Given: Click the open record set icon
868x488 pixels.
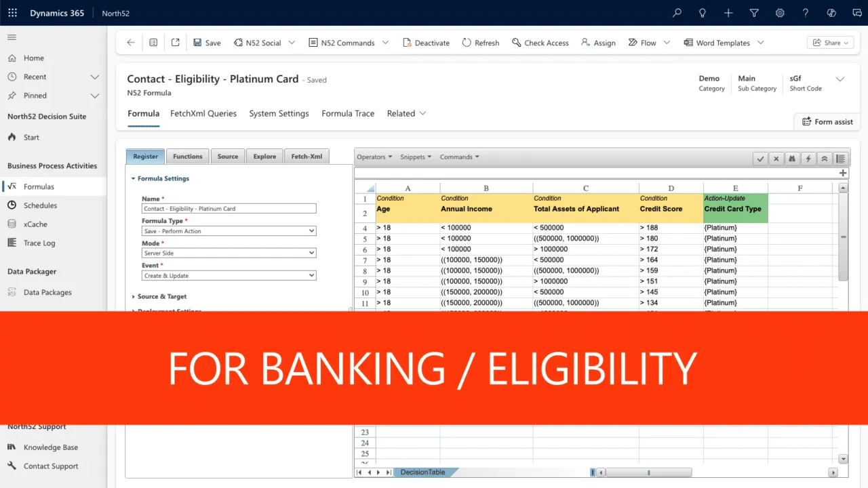Looking at the screenshot, I should [153, 43].
